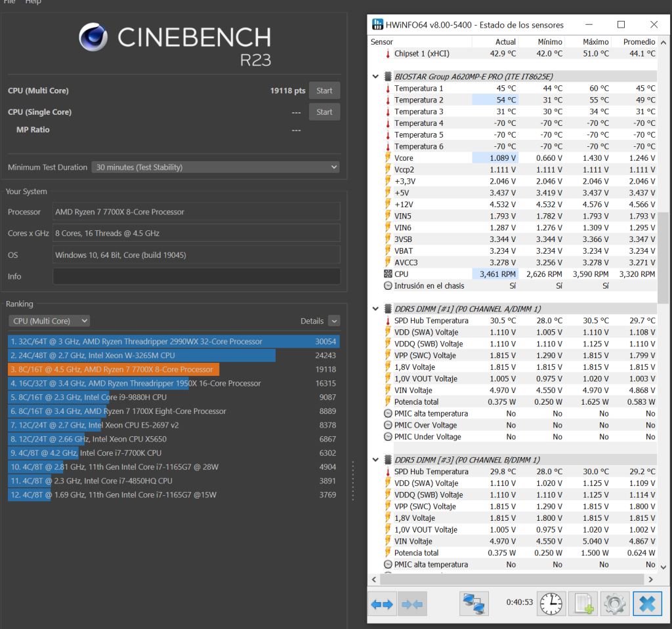Viewport: 672px width, 629px height.
Task: Start the CPU Multi Core test
Action: point(324,91)
